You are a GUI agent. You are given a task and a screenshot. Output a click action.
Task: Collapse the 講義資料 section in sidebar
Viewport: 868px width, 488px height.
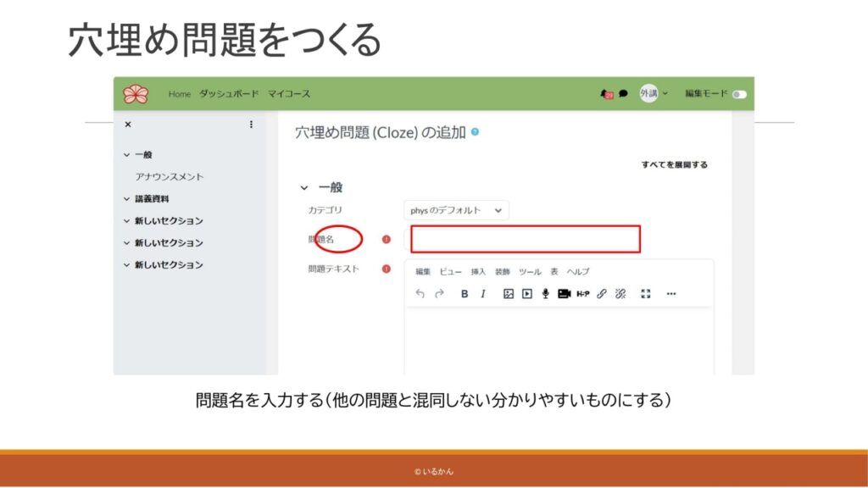tap(127, 199)
